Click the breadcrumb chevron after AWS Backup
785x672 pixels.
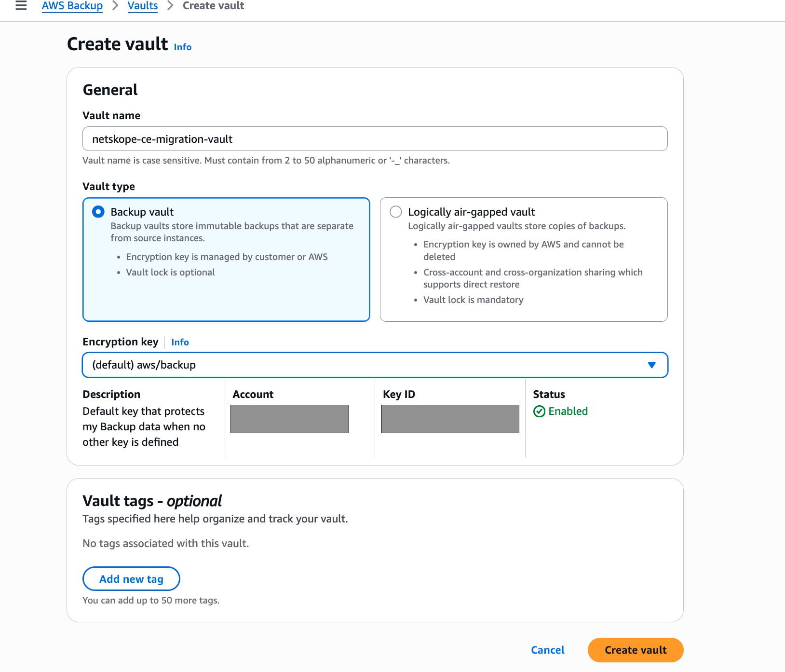point(115,6)
